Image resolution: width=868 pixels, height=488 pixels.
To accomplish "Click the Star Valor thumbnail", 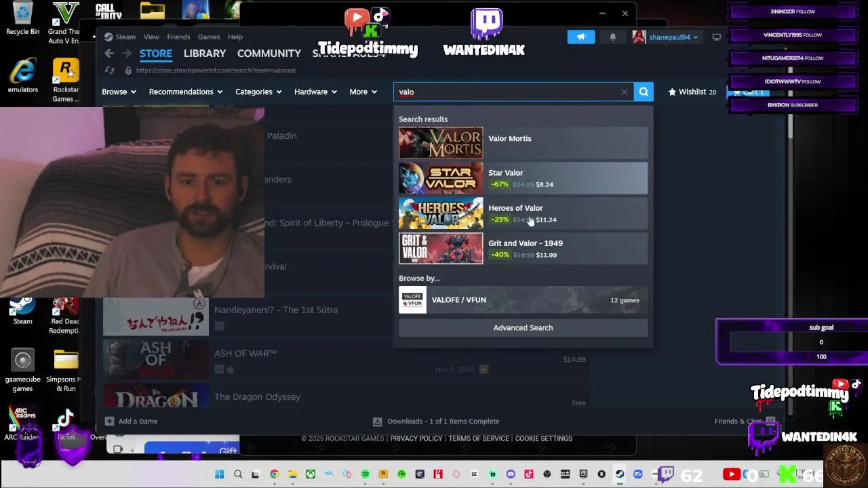I will click(x=441, y=178).
